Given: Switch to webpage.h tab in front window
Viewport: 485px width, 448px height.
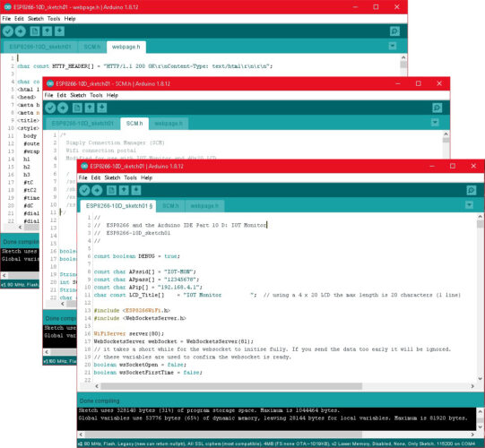Looking at the screenshot, I should point(204,206).
